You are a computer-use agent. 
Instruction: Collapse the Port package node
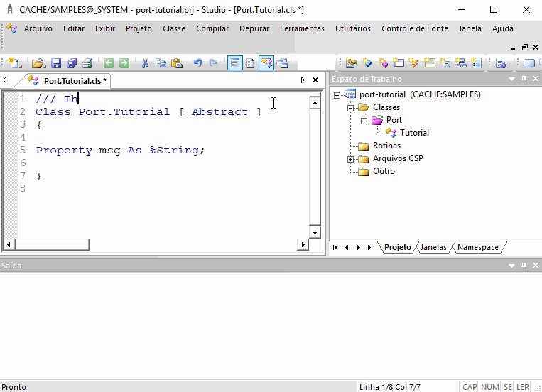tap(364, 121)
